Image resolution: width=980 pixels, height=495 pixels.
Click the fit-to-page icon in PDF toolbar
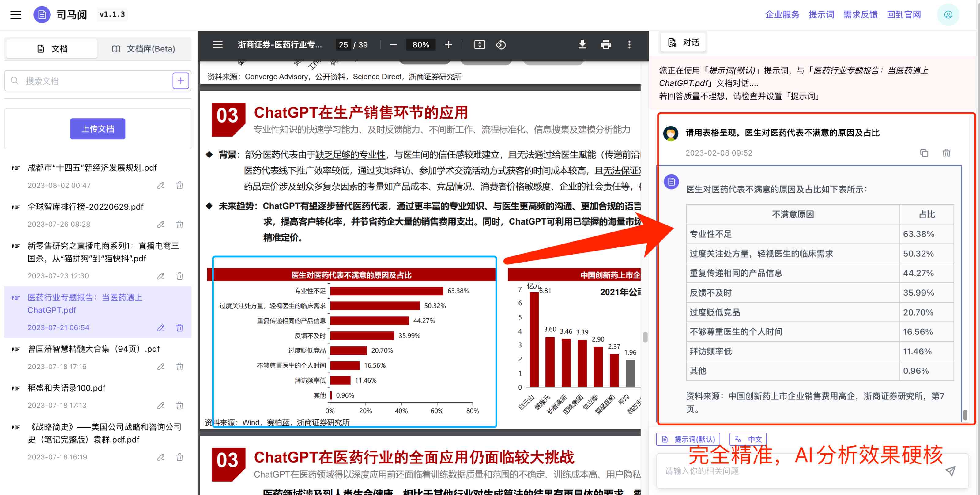(x=479, y=45)
